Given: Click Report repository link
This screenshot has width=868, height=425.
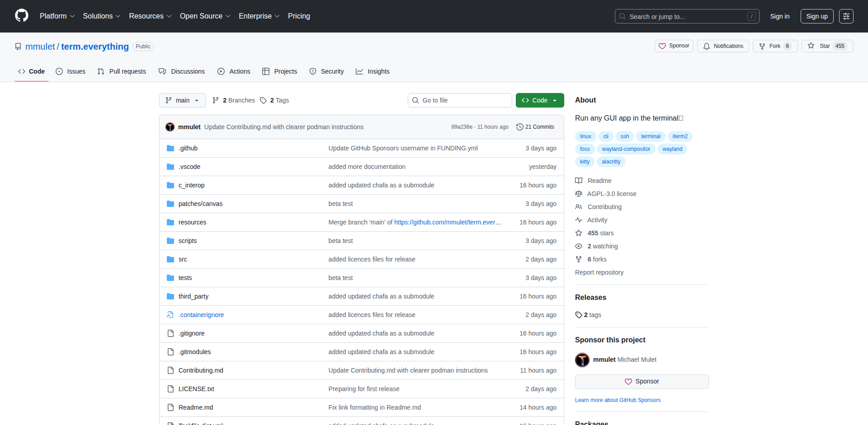Looking at the screenshot, I should click(x=599, y=272).
